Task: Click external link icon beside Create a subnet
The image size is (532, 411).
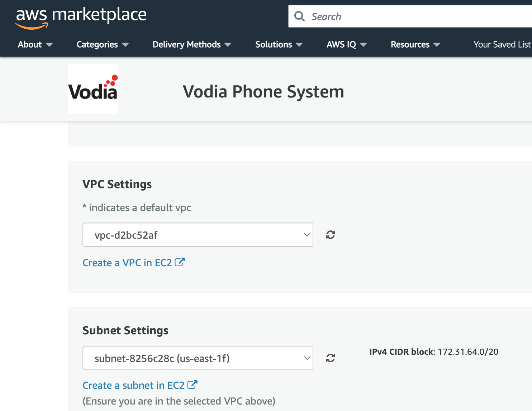Action: click(x=192, y=385)
